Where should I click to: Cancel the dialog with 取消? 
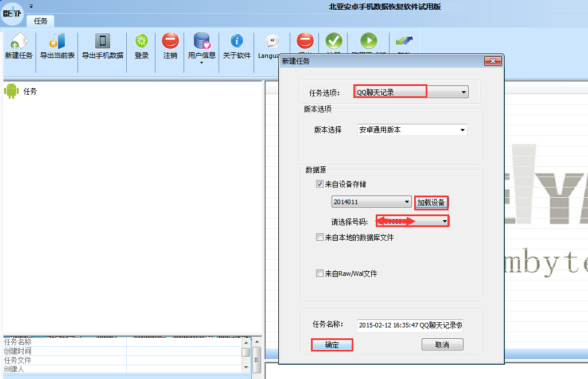442,345
